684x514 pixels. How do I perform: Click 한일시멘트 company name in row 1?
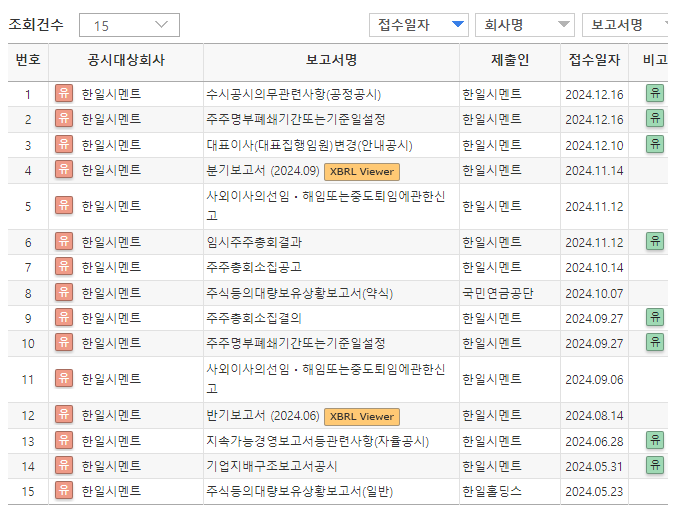[x=111, y=94]
